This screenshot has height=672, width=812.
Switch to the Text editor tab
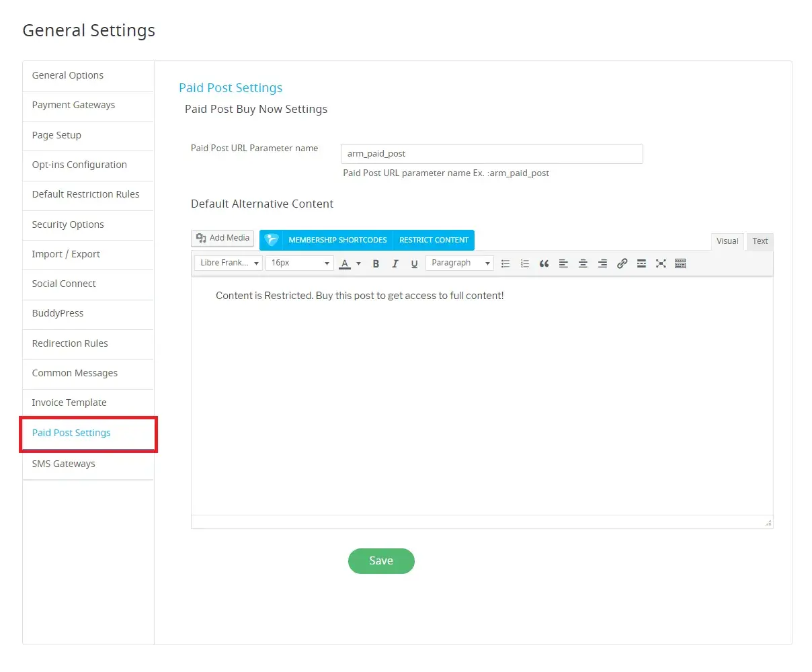[x=760, y=241]
